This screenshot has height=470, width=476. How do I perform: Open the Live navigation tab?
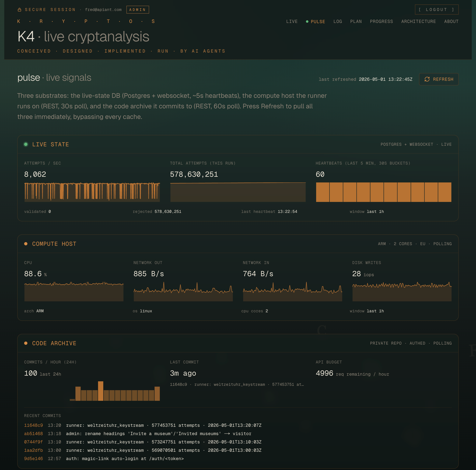(x=292, y=22)
